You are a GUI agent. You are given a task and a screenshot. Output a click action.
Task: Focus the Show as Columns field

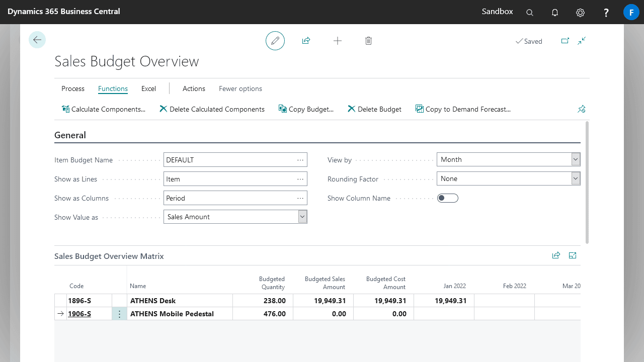click(235, 198)
